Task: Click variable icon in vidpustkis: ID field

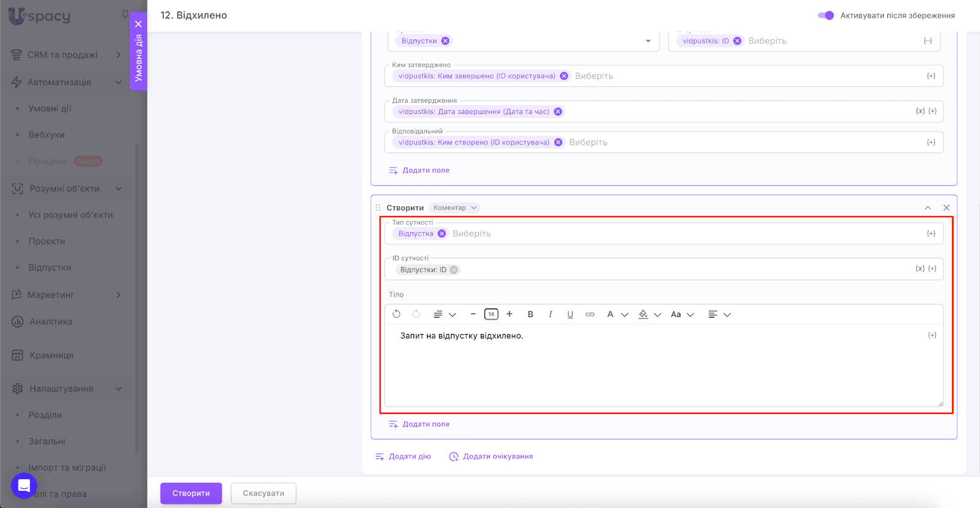Action: pyautogui.click(x=928, y=41)
